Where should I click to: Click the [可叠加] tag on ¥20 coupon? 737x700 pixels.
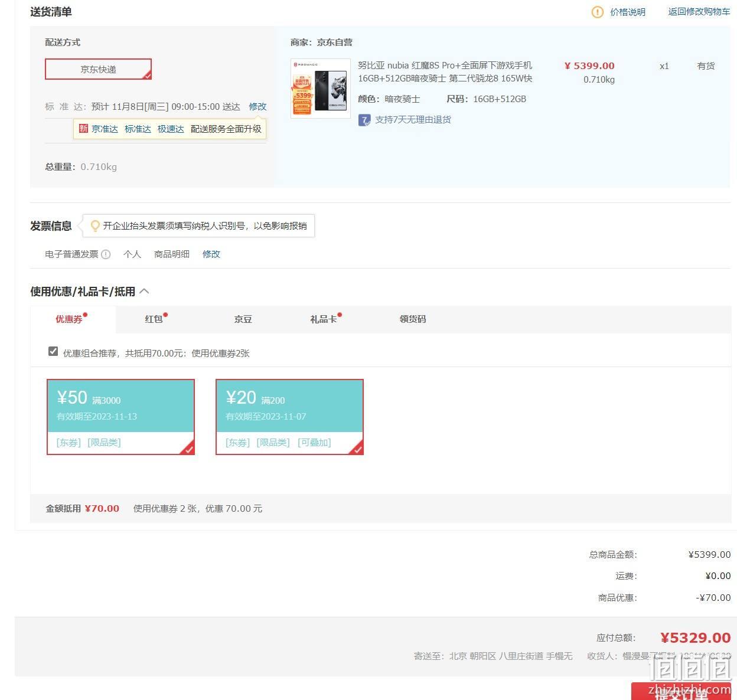314,443
